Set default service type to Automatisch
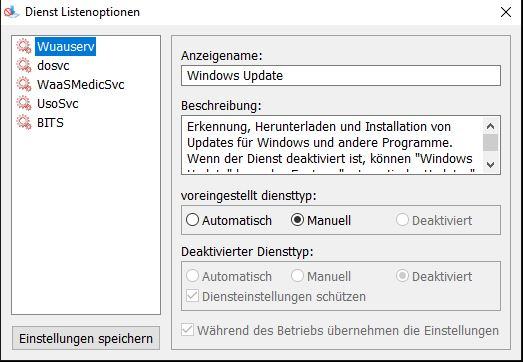 229,220
